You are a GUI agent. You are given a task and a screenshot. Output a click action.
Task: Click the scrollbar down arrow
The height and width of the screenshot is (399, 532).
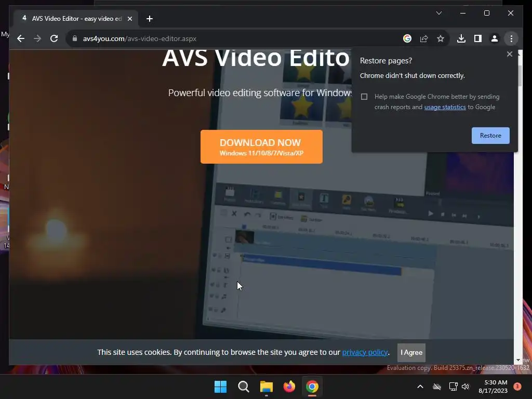[518, 360]
